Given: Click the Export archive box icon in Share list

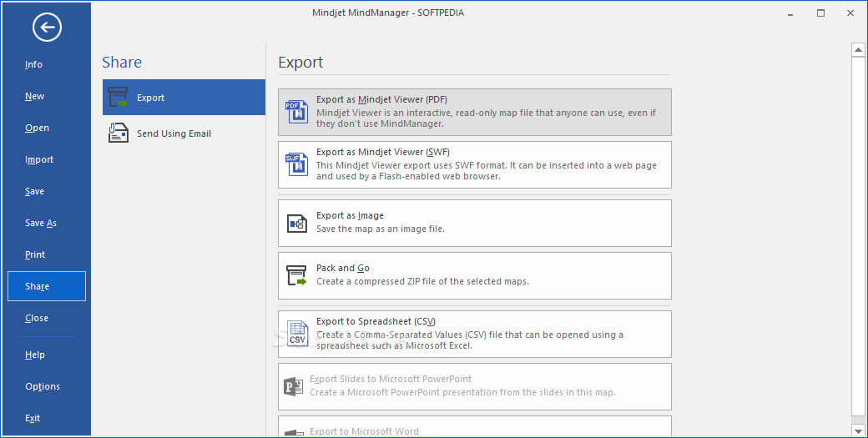Looking at the screenshot, I should pyautogui.click(x=118, y=98).
